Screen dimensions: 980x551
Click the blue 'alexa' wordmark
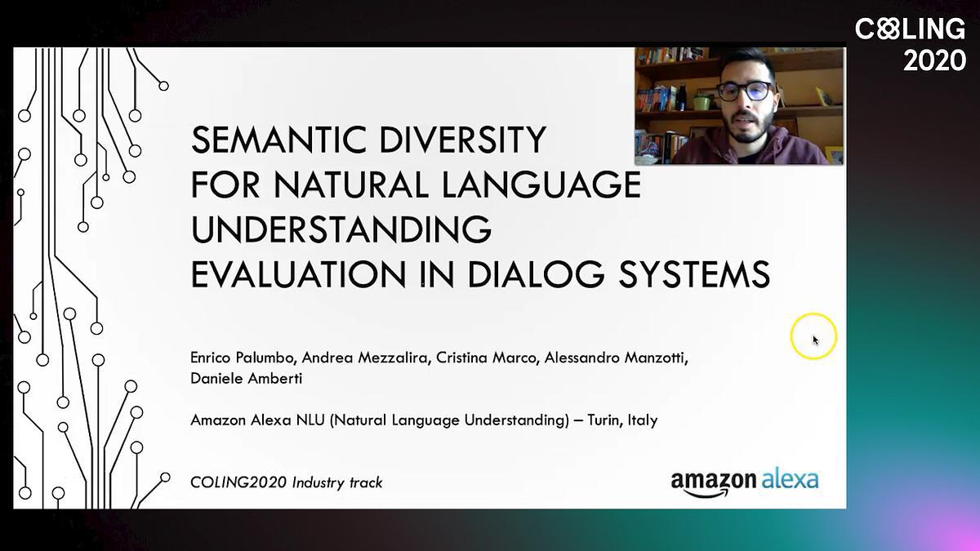click(x=790, y=478)
